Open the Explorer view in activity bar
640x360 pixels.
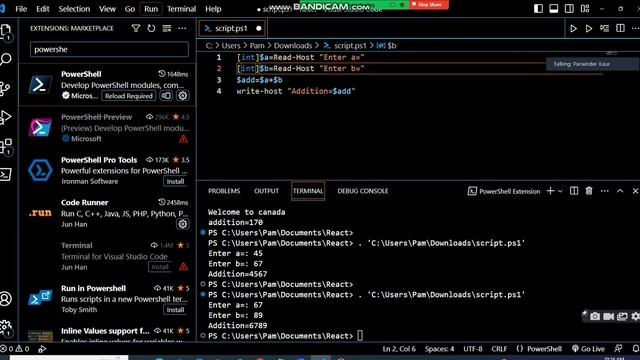(x=6, y=31)
